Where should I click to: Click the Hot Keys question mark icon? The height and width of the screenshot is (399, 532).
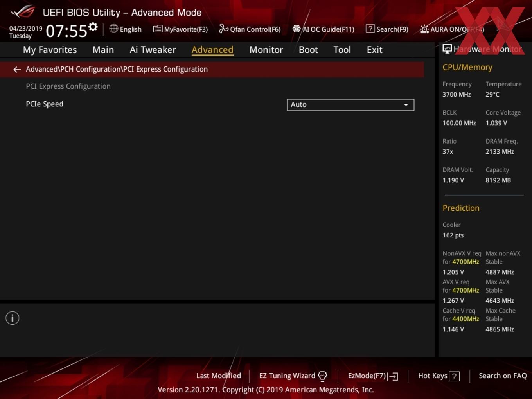tap(454, 376)
